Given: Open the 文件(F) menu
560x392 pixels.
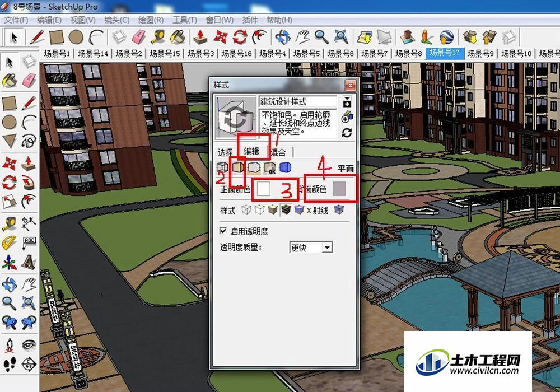Looking at the screenshot, I should click(x=16, y=20).
